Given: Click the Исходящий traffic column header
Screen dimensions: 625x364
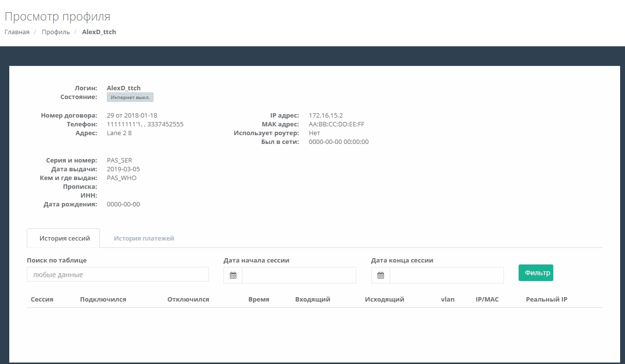Looking at the screenshot, I should 384,300.
